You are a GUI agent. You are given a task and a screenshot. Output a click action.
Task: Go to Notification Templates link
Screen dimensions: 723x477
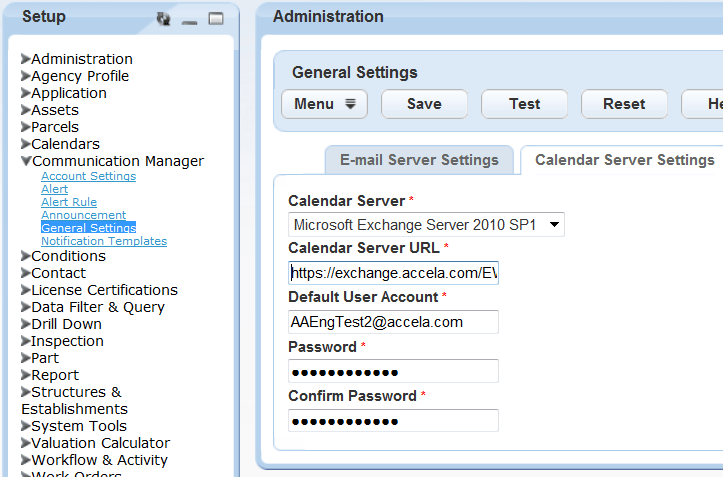coord(103,241)
